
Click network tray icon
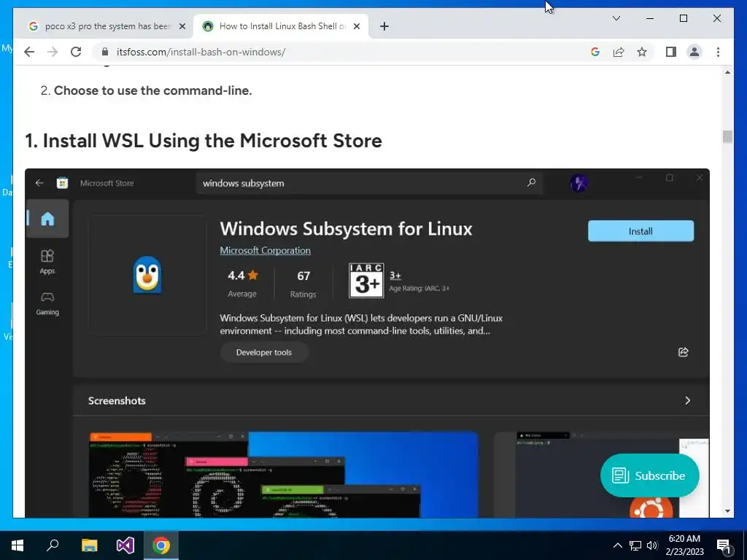coord(635,545)
